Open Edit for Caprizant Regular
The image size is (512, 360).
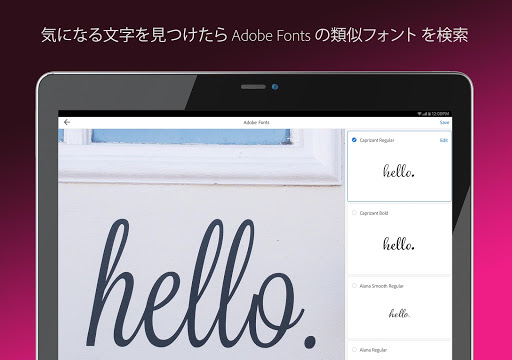(x=443, y=140)
